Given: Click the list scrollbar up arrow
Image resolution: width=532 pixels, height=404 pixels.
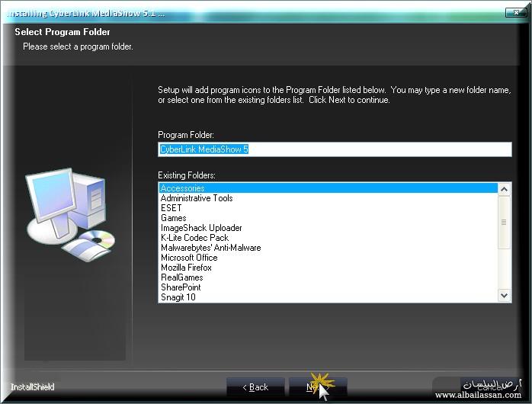Looking at the screenshot, I should click(504, 189).
